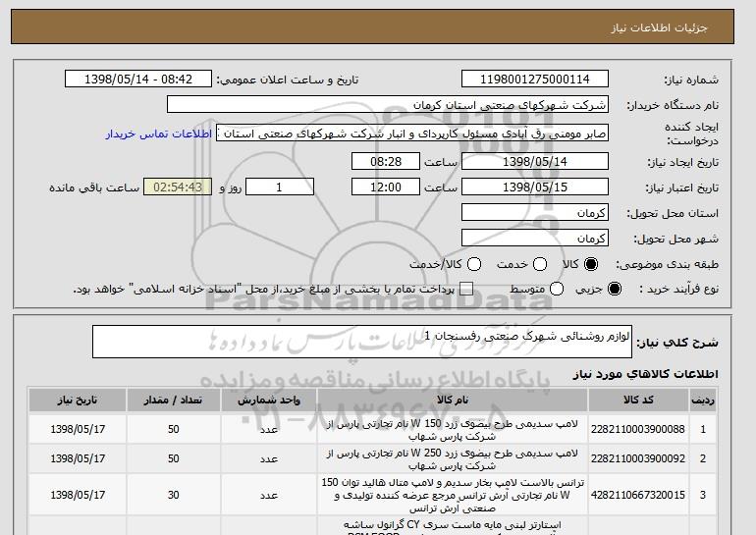Image resolution: width=756 pixels, height=535 pixels.
Task: Select the کالا radio button
Action: [591, 264]
